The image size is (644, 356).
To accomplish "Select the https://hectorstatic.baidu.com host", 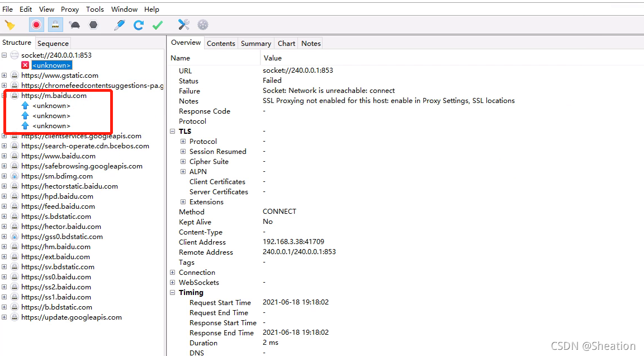I will click(69, 186).
